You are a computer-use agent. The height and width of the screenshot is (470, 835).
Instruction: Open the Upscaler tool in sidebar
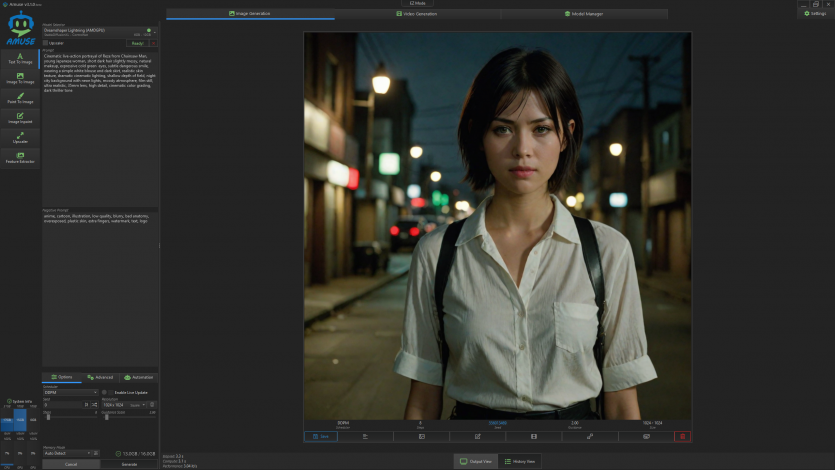(x=20, y=137)
